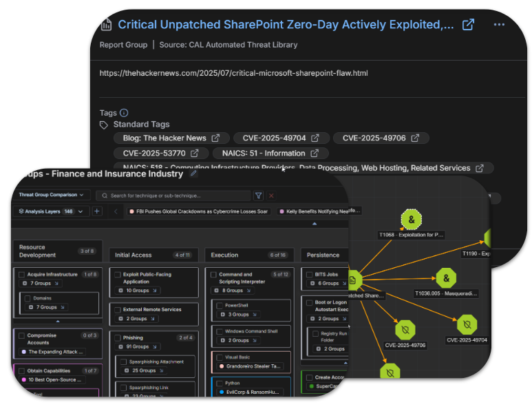Open 3 Groups arrow under PowerShell
The width and height of the screenshot is (532, 409).
pyautogui.click(x=255, y=315)
